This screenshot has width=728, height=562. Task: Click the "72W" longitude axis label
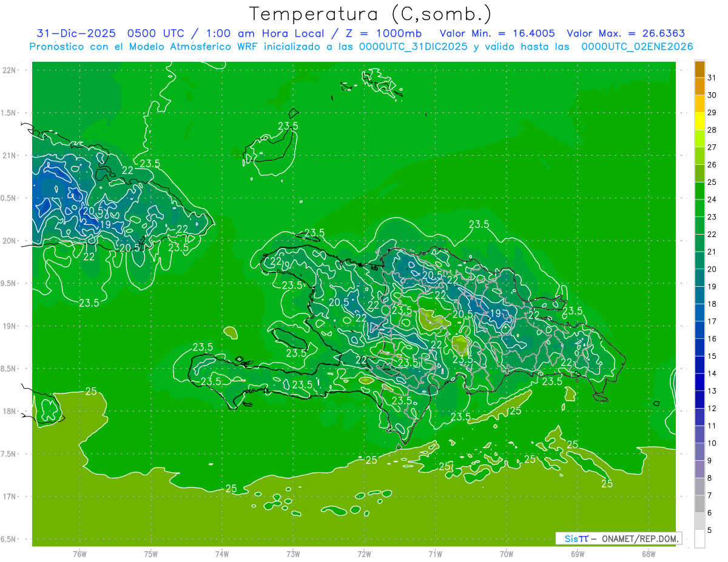click(364, 554)
